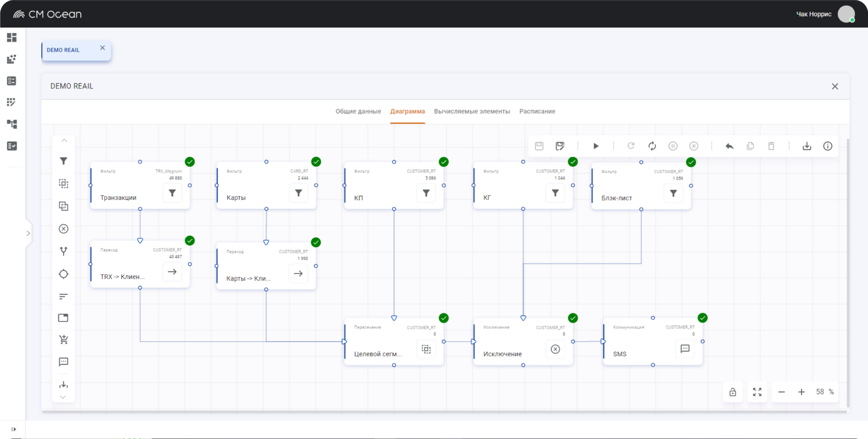Viewport: 868px width, 439px height.
Task: Toggle the canvas lock button
Action: (x=733, y=392)
